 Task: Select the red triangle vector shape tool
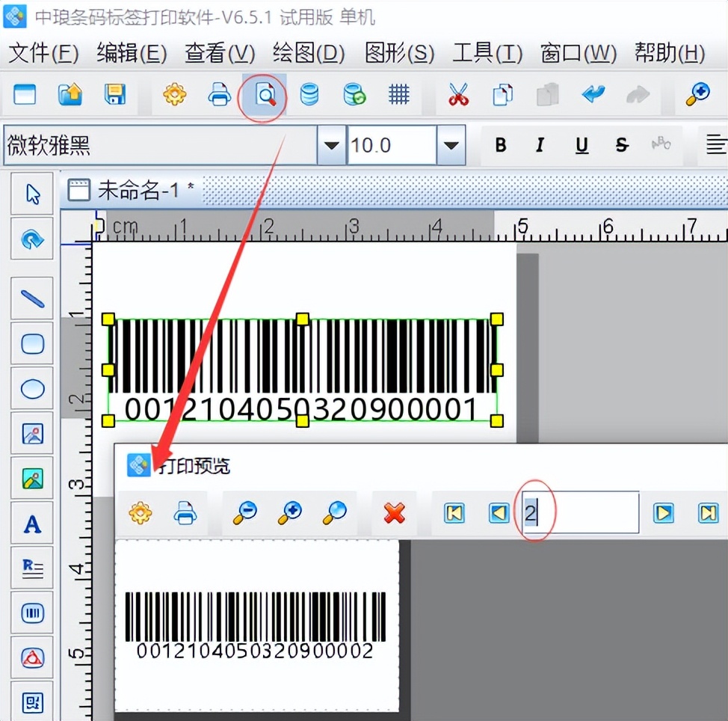pyautogui.click(x=32, y=658)
